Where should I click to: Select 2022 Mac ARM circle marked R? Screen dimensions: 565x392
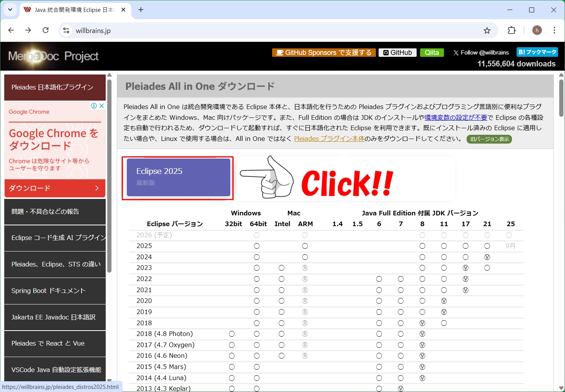(x=305, y=279)
